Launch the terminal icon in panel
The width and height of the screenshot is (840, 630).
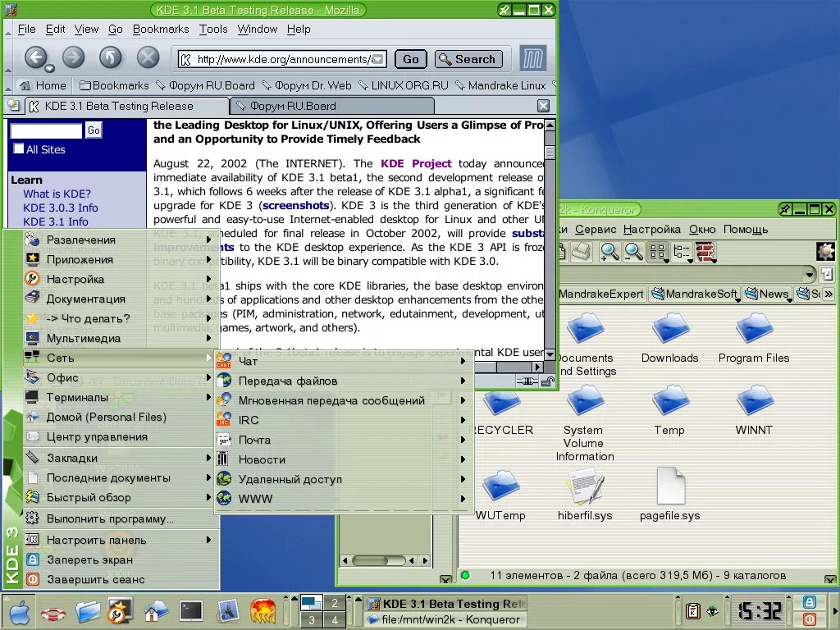[x=190, y=610]
